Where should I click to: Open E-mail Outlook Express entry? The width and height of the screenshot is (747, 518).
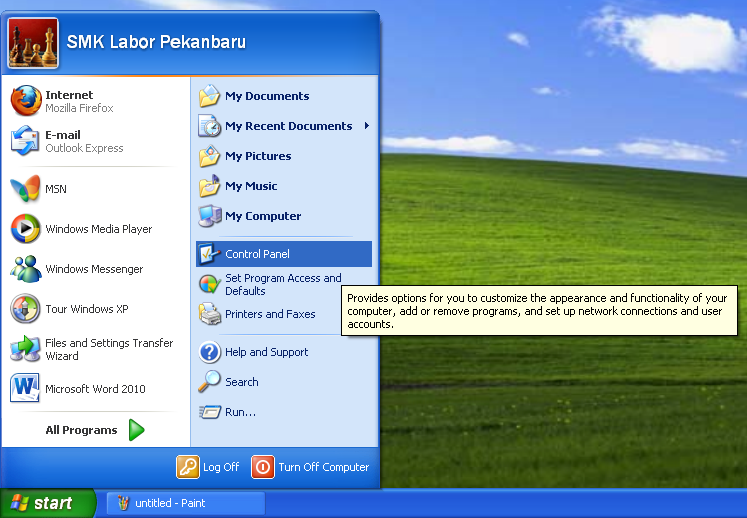(94, 141)
